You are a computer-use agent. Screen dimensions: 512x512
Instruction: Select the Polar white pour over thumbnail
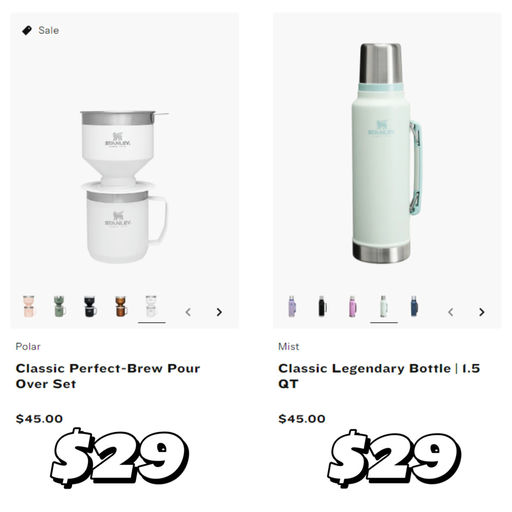151,306
